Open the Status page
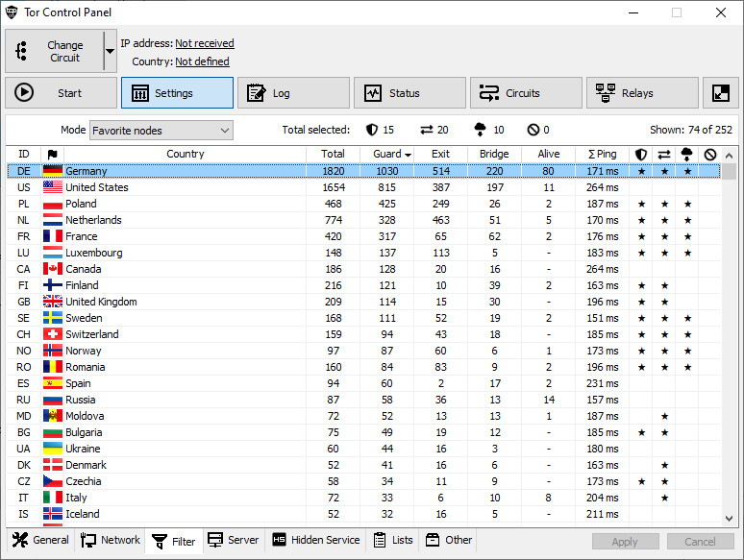The width and height of the screenshot is (744, 560). click(409, 93)
